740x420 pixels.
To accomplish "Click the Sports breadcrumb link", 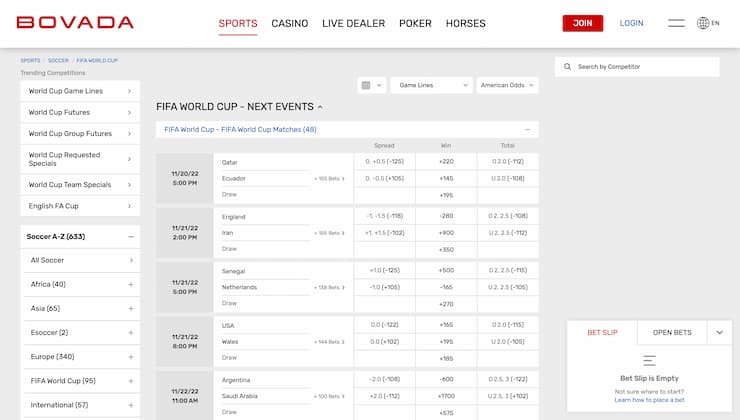I will click(x=30, y=60).
